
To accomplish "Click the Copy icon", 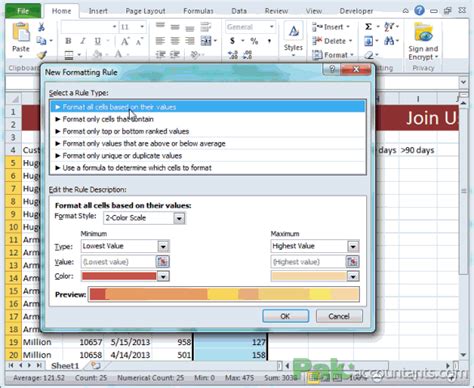I will pos(41,41).
